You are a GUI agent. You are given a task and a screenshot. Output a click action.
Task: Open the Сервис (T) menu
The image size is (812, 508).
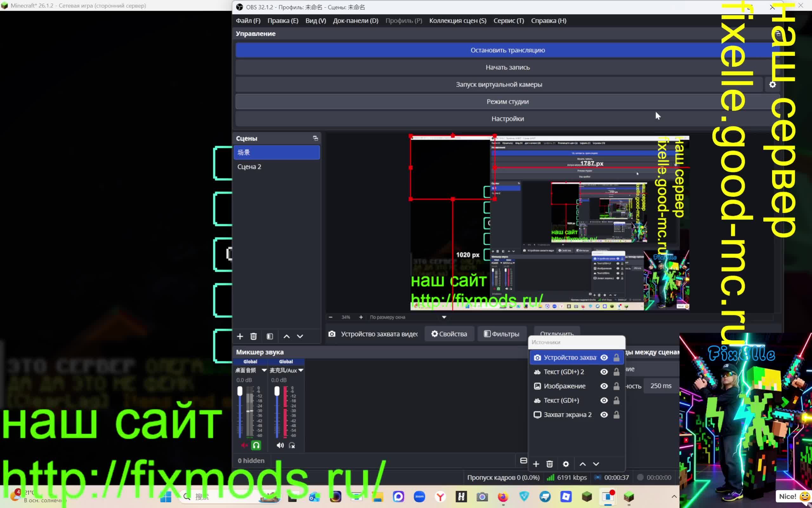pyautogui.click(x=509, y=21)
